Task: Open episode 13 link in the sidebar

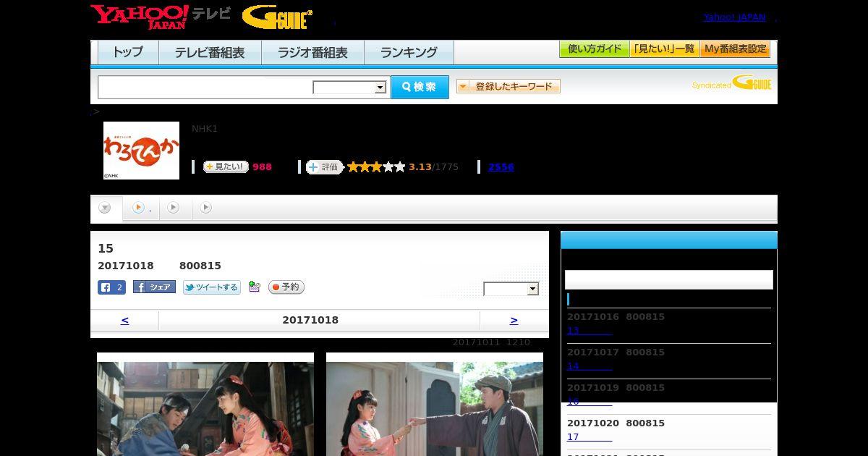Action: click(590, 331)
